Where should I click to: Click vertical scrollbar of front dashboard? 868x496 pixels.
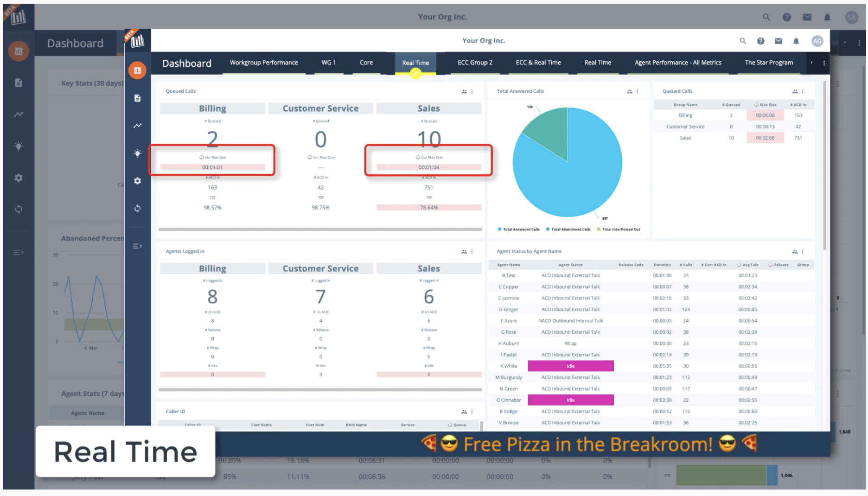point(824,165)
